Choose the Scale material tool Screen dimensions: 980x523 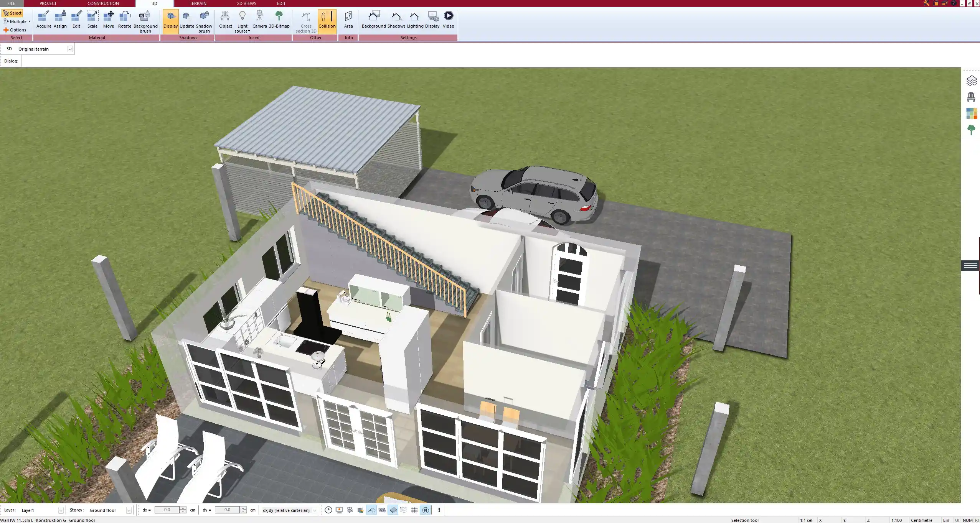(92, 20)
